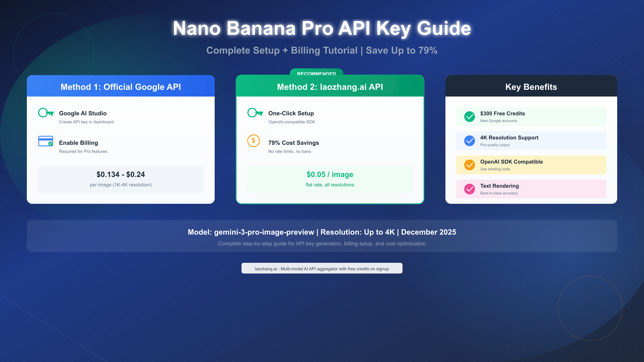The height and width of the screenshot is (362, 644).
Task: Toggle the Text Rendering benefit entry
Action: click(x=531, y=189)
